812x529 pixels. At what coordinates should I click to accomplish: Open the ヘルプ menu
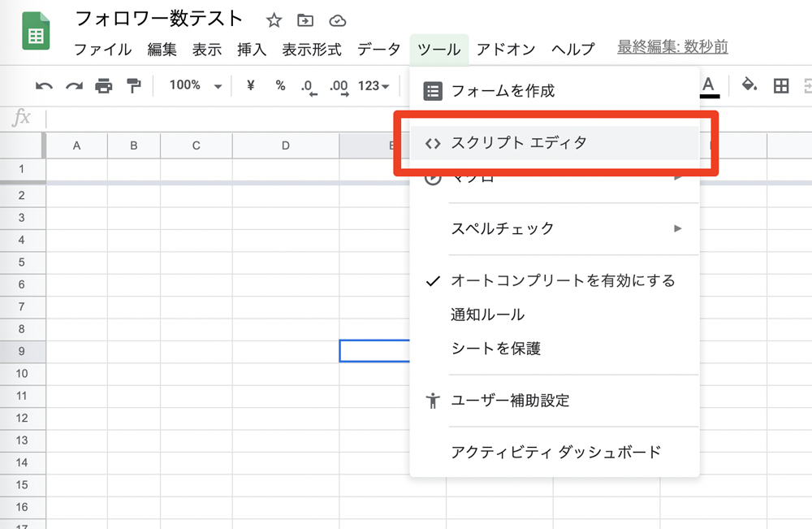click(x=573, y=50)
